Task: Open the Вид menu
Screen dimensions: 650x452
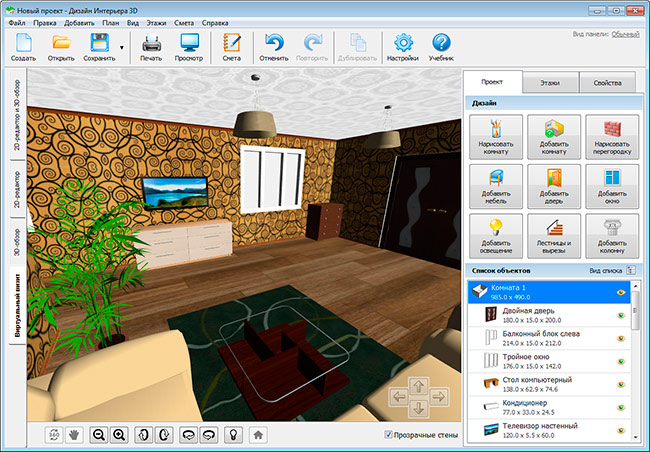Action: (x=133, y=23)
